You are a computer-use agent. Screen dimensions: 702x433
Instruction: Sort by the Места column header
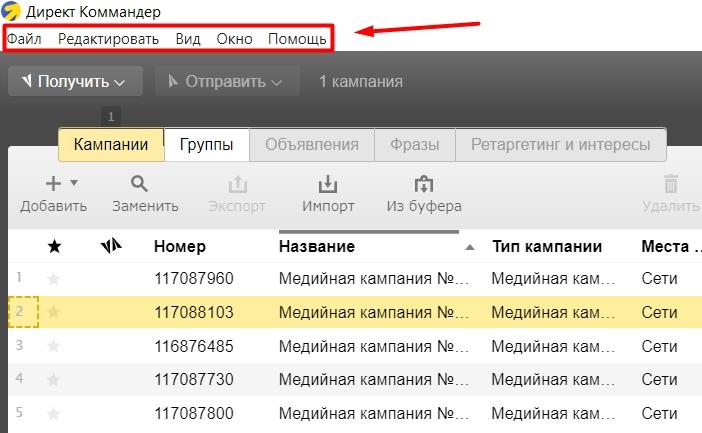coord(671,246)
